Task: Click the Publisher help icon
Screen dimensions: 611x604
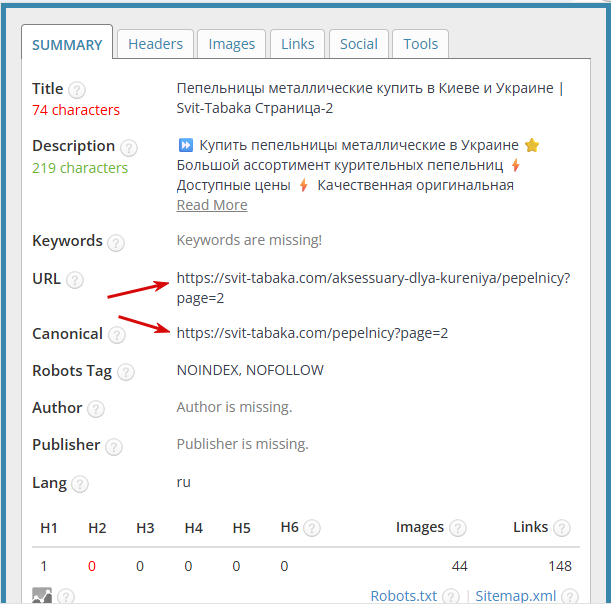Action: click(114, 447)
